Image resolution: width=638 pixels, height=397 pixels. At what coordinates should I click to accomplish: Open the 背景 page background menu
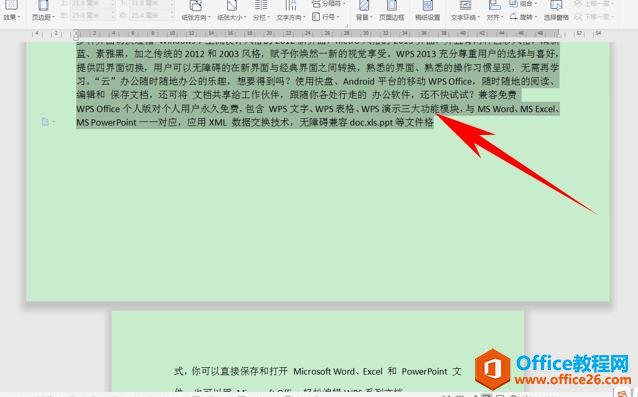click(x=363, y=11)
